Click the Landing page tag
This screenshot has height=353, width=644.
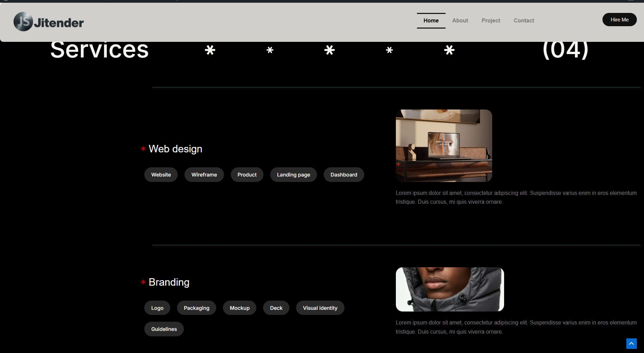click(x=293, y=175)
